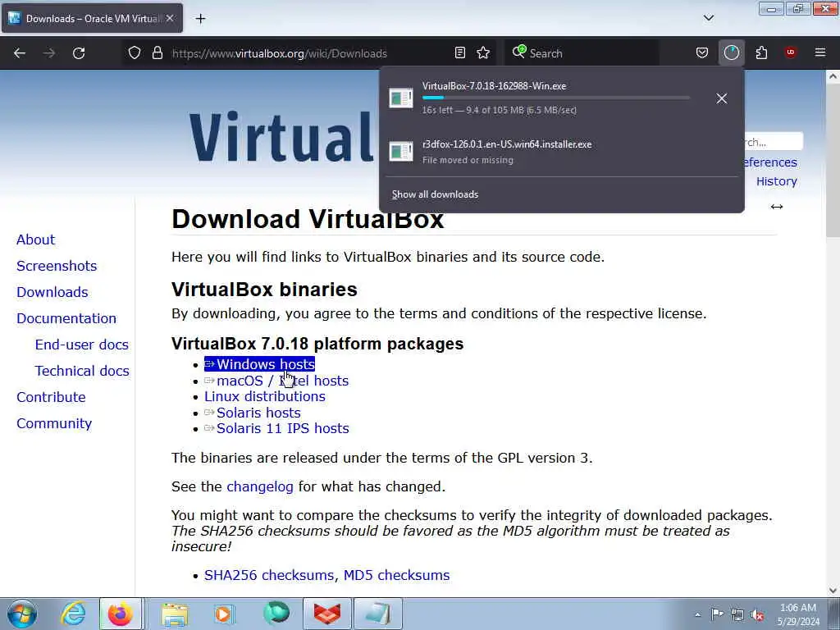Viewport: 840px width, 630px height.
Task: Open the SHA256 checksums link
Action: (x=270, y=575)
